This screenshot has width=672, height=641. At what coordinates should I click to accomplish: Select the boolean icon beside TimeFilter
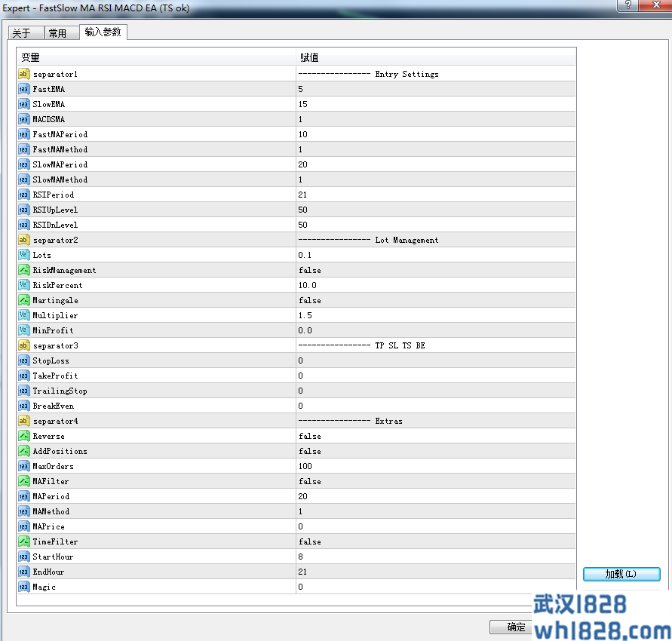[23, 541]
